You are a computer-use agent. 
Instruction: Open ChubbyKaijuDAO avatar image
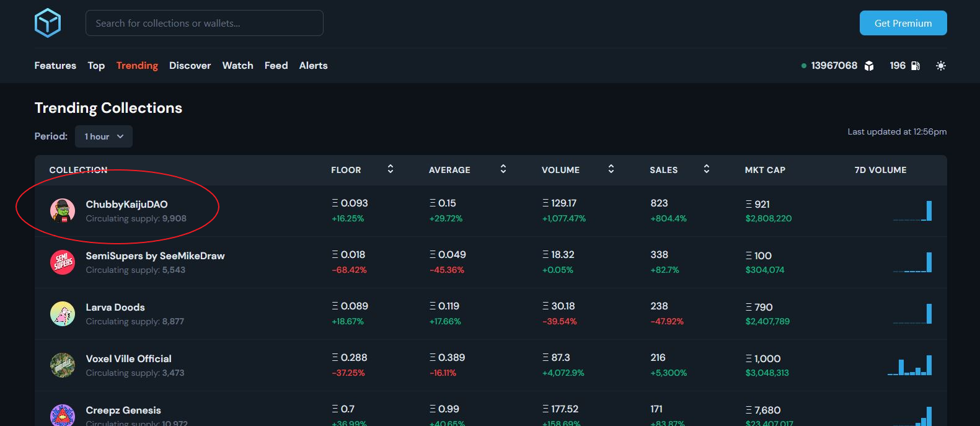pyautogui.click(x=63, y=211)
